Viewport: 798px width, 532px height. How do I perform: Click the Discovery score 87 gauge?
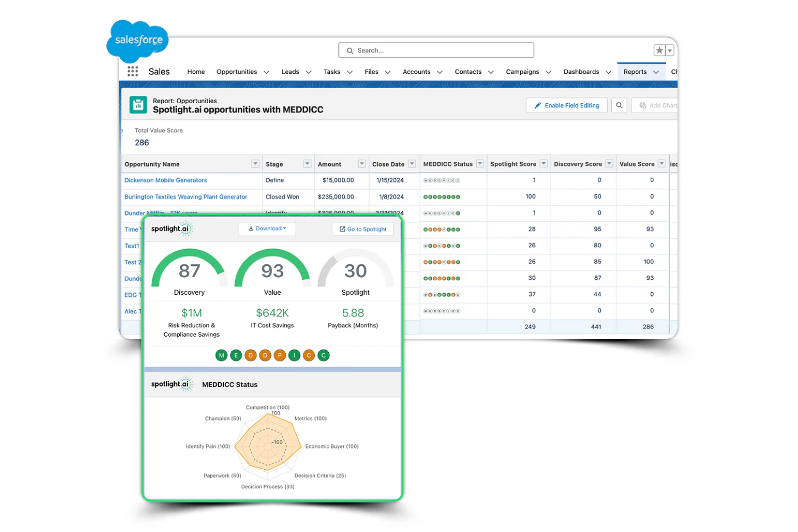(189, 270)
